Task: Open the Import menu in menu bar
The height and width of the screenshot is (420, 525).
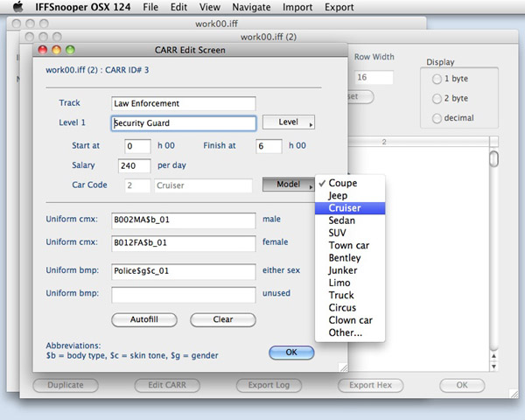Action: [297, 7]
